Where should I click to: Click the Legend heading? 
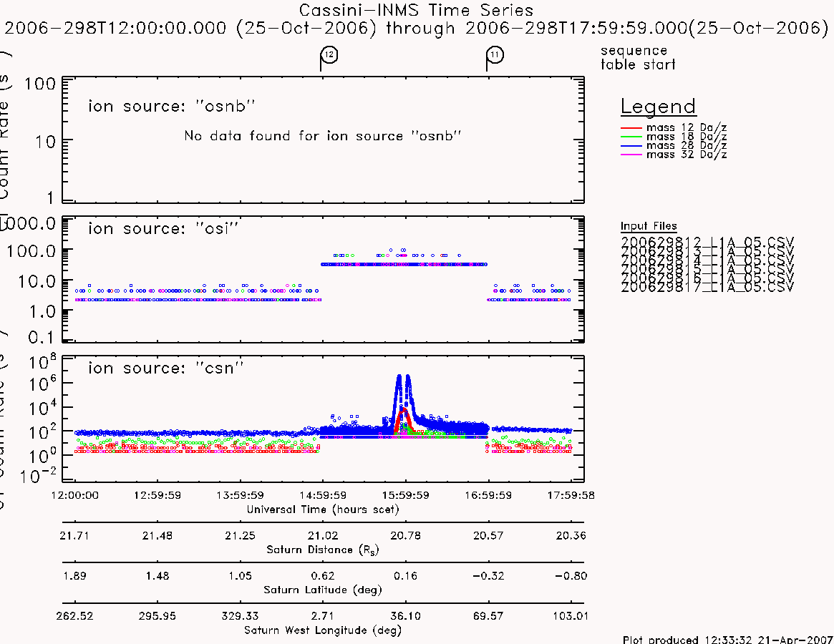(659, 107)
